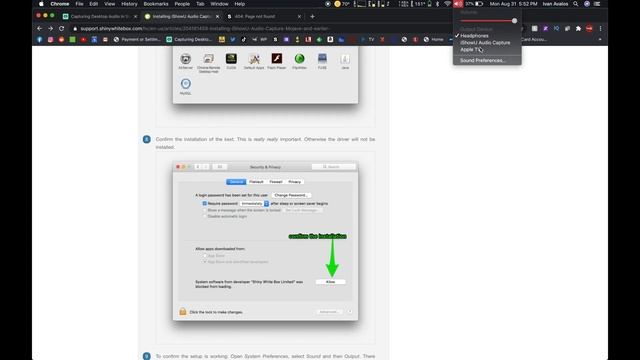Close the 404 Page not found tab
This screenshot has width=640, height=360.
(299, 16)
